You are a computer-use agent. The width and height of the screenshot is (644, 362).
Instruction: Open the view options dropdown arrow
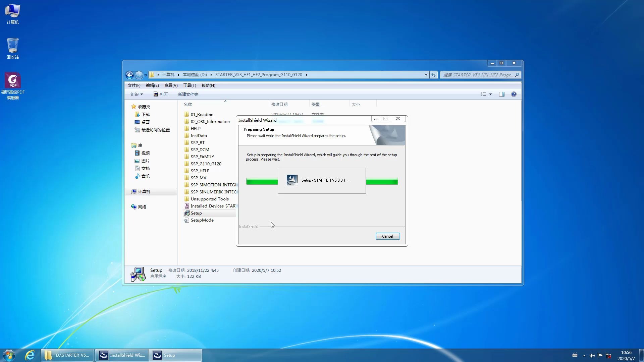click(x=490, y=94)
